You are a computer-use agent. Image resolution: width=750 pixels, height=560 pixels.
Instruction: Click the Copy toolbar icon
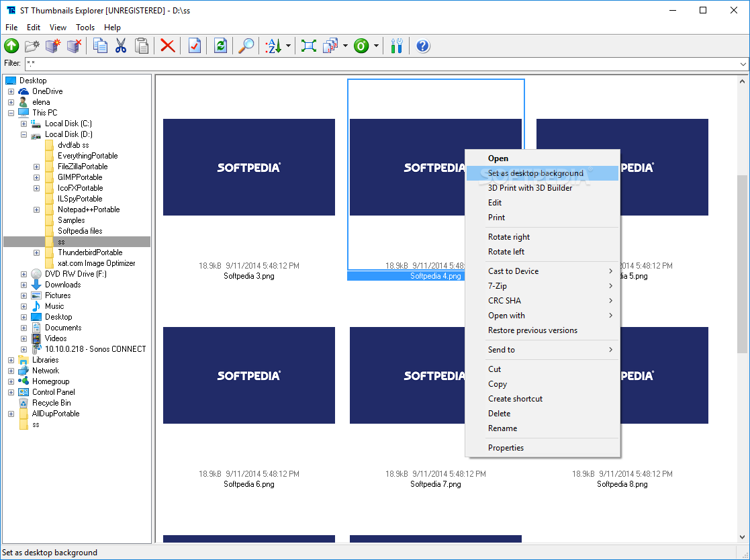[x=100, y=46]
